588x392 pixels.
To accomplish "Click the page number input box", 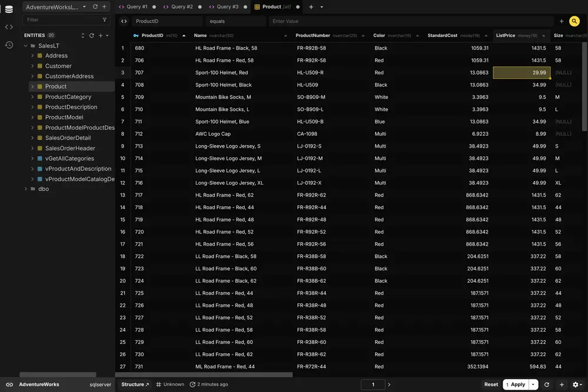I will click(x=373, y=384).
